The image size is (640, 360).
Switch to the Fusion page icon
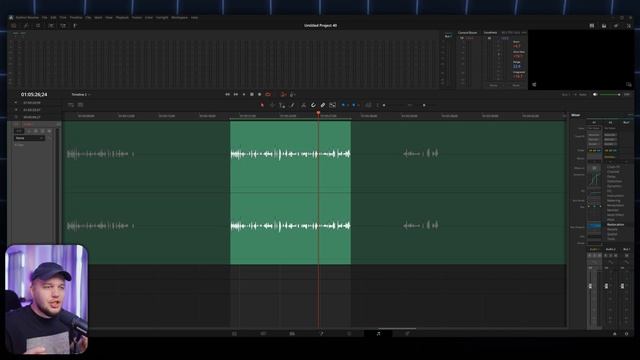point(321,333)
